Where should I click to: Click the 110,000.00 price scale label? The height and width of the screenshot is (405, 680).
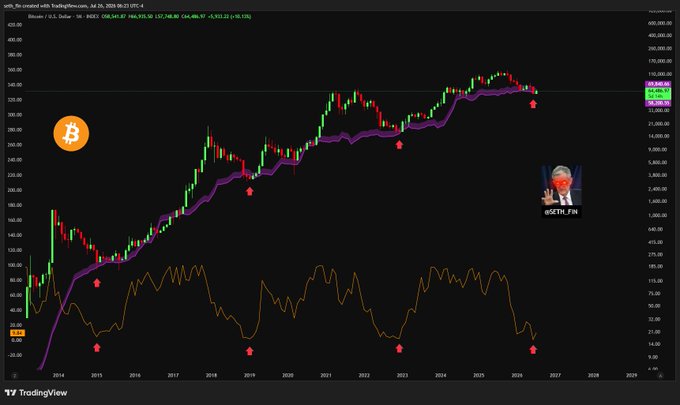(x=660, y=74)
